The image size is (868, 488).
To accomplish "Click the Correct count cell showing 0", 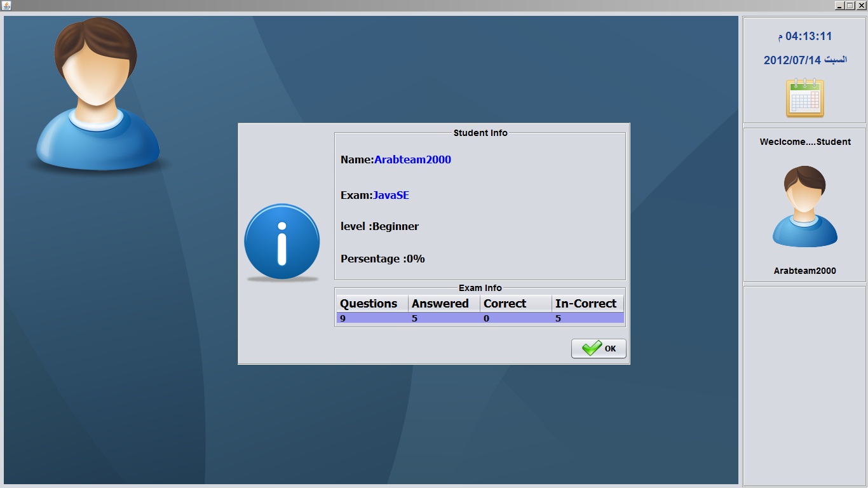I will point(516,318).
